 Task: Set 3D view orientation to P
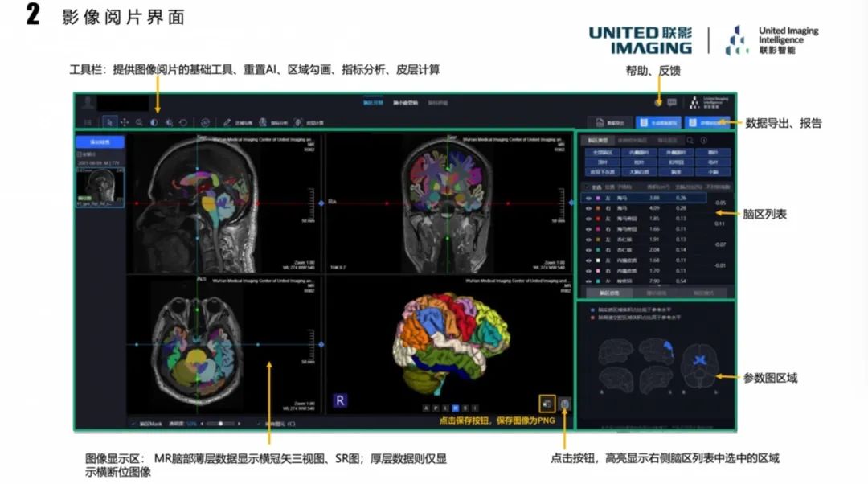pyautogui.click(x=435, y=408)
